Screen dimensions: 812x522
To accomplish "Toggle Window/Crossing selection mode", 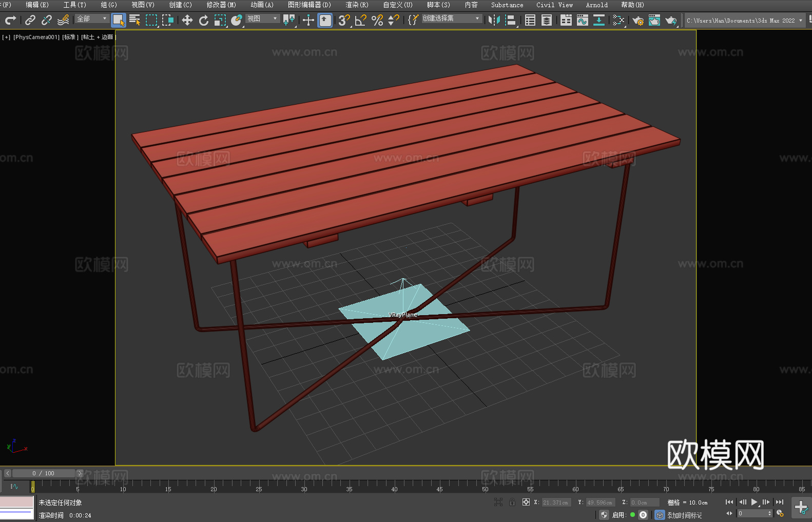I will click(168, 20).
